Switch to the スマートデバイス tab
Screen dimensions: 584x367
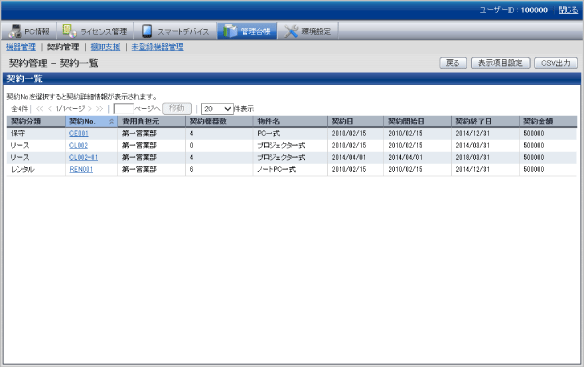coord(175,31)
